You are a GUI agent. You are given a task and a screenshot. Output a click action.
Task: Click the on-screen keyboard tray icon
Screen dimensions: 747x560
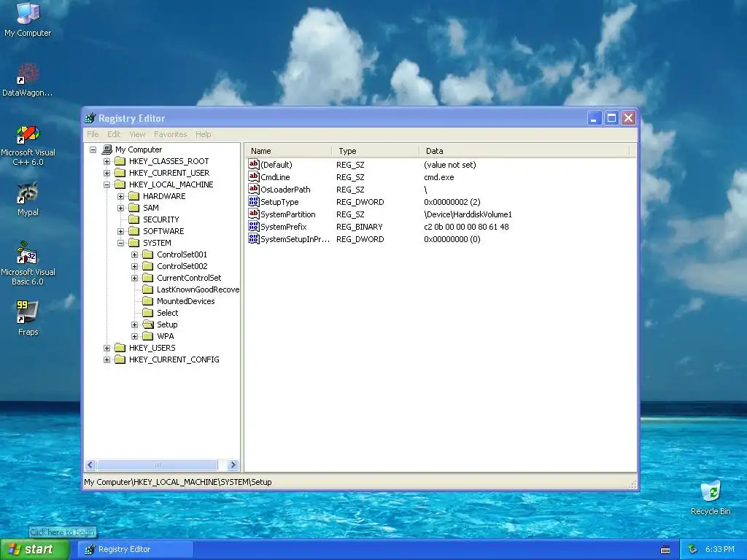665,550
